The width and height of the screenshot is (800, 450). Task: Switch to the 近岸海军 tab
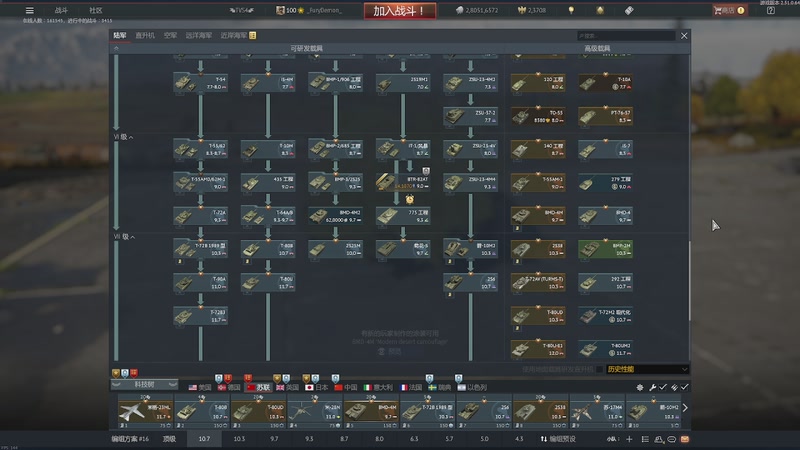click(234, 35)
